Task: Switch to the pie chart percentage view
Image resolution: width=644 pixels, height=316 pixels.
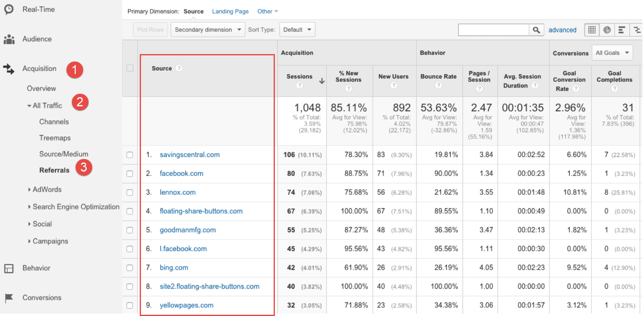Action: pos(607,30)
